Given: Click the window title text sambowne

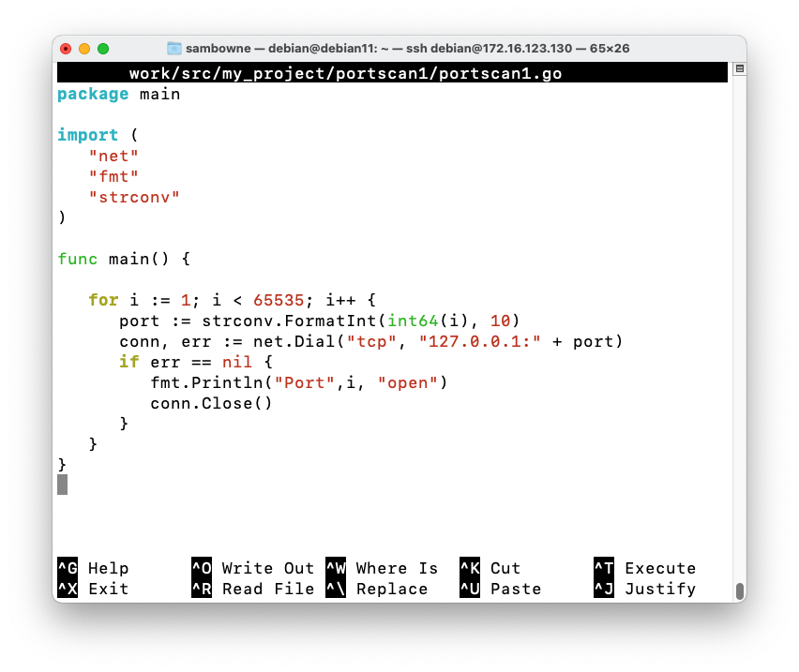Looking at the screenshot, I should tap(219, 49).
